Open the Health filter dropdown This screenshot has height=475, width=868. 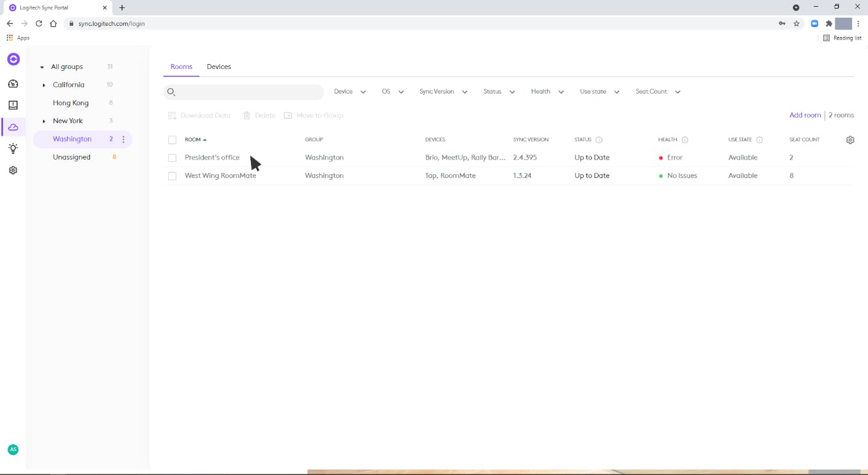547,92
